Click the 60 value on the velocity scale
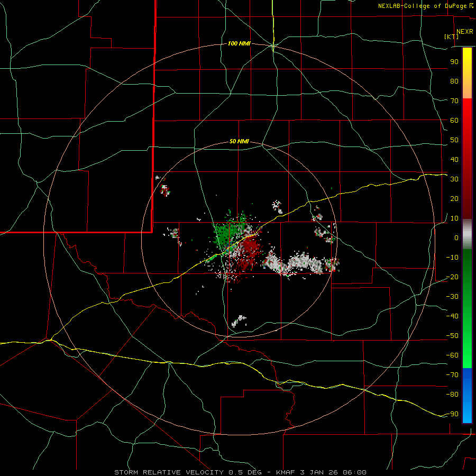The height and width of the screenshot is (476, 476). point(454,120)
